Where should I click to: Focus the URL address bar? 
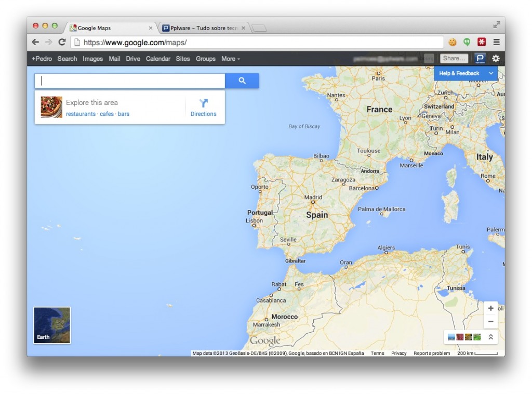257,43
